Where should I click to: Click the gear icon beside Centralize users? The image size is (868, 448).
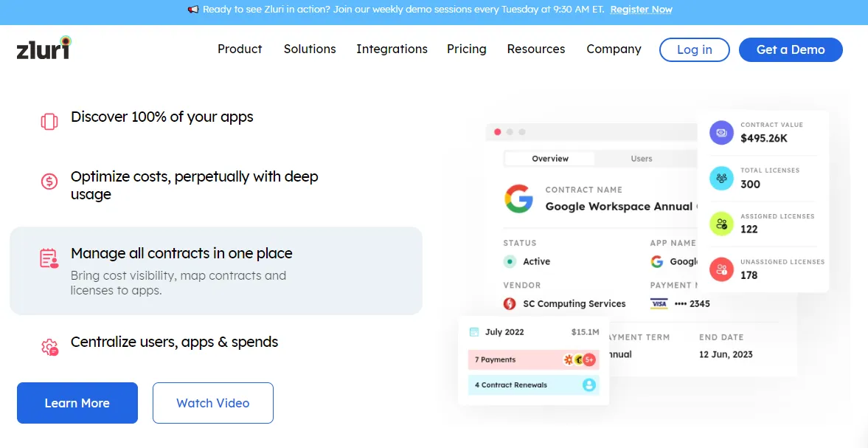coord(50,347)
